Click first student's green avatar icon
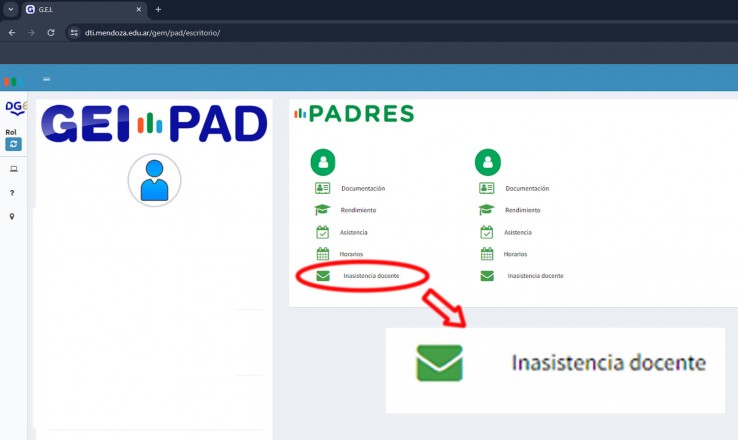 [x=323, y=161]
